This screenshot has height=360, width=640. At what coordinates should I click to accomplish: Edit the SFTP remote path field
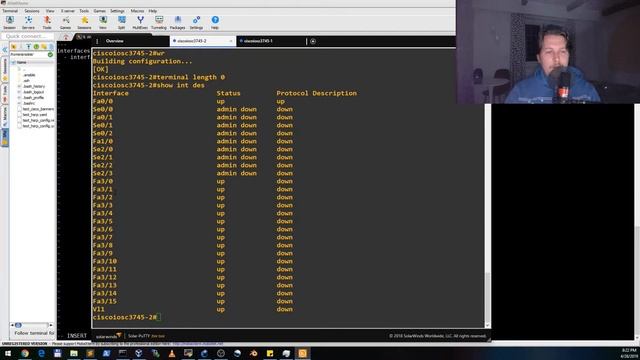pyautogui.click(x=29, y=54)
